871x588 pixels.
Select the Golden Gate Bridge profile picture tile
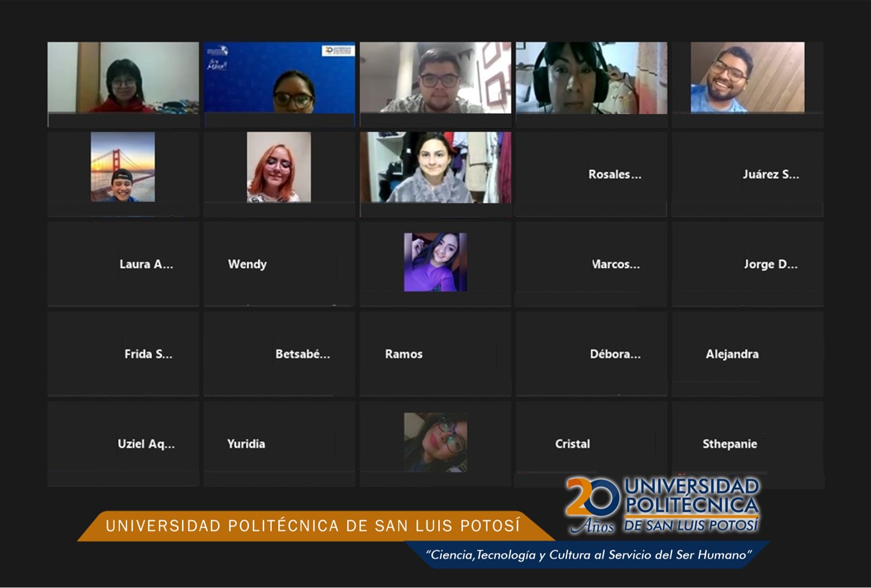[123, 167]
